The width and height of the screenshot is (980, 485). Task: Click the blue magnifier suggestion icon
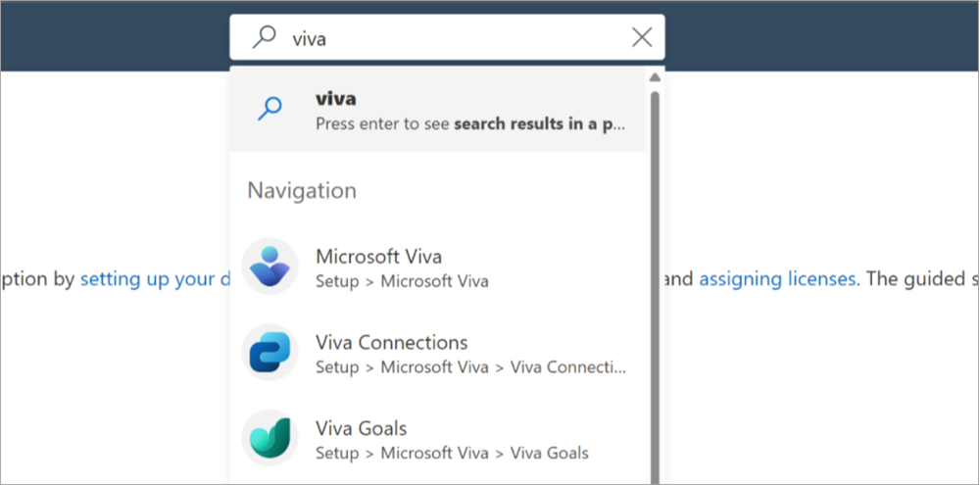[270, 109]
